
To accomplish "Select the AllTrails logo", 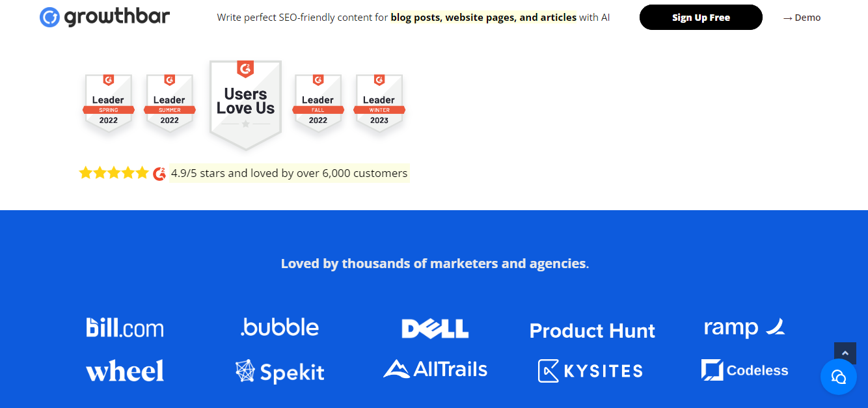I will [435, 369].
